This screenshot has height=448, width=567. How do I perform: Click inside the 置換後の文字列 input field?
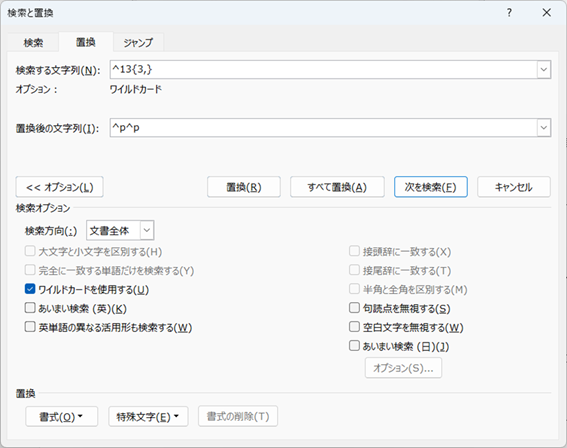click(323, 128)
